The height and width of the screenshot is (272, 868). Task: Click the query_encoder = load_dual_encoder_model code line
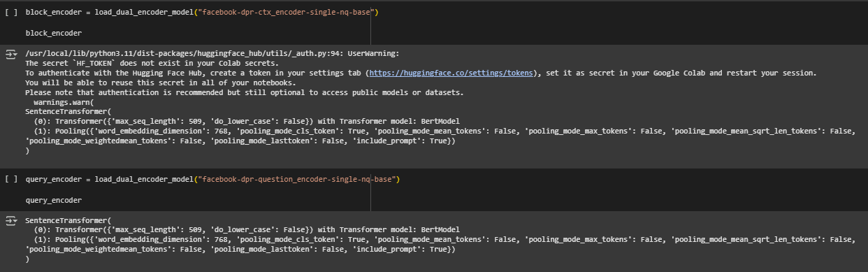pos(212,180)
